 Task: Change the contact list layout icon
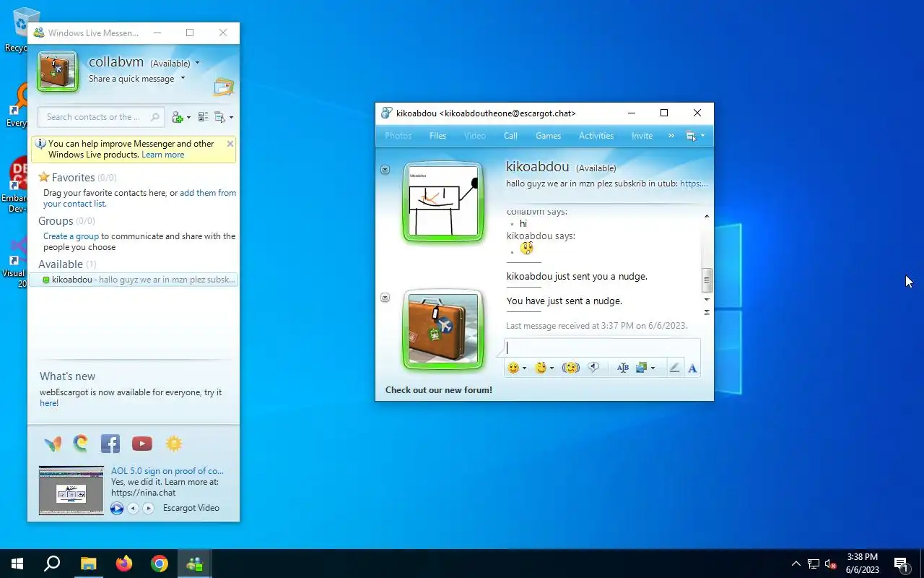[203, 117]
